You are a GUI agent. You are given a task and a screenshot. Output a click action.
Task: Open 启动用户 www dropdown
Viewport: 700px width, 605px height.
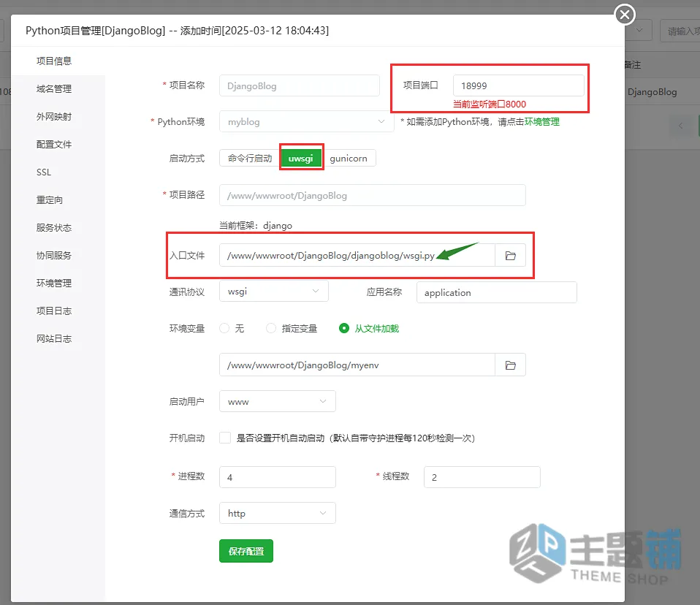pyautogui.click(x=277, y=401)
